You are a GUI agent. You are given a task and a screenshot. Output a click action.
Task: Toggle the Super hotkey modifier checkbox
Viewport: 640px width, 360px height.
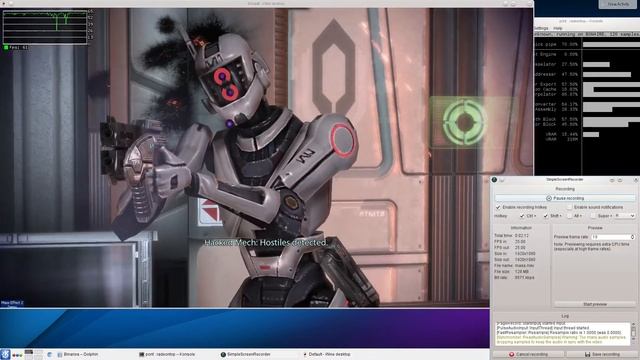[593, 216]
